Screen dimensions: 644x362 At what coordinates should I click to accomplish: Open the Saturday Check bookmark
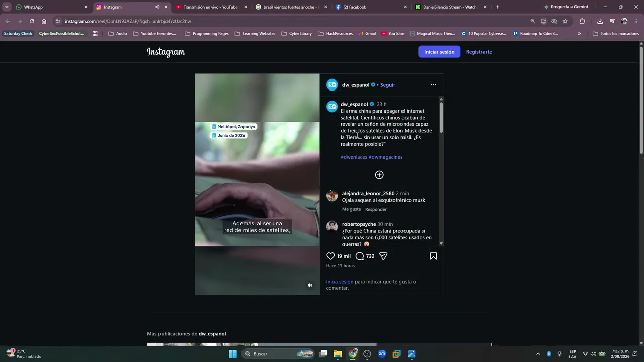18,34
